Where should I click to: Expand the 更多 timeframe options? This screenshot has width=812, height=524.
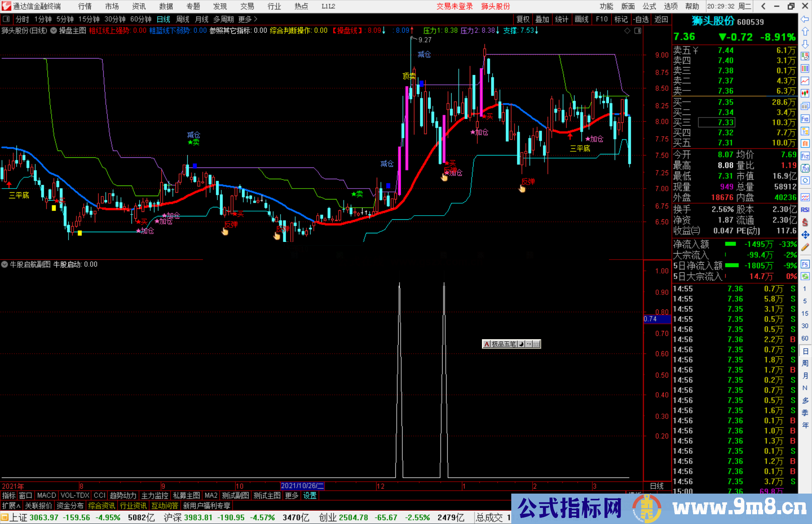point(247,19)
